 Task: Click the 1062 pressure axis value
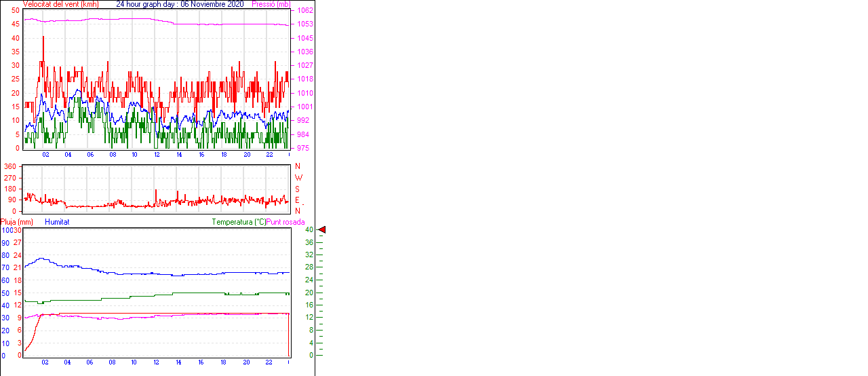[304, 11]
